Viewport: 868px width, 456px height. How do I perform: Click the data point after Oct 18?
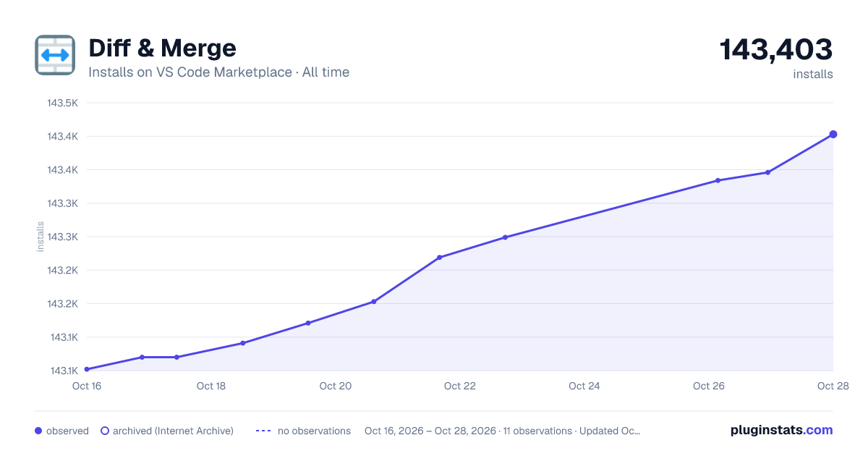click(242, 343)
